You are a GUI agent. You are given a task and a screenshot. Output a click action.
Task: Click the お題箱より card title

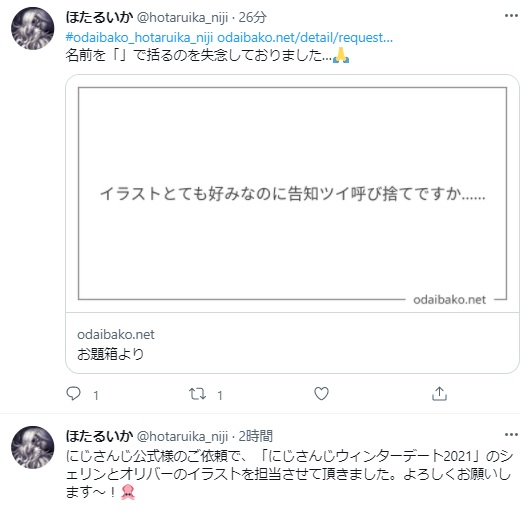(110, 354)
